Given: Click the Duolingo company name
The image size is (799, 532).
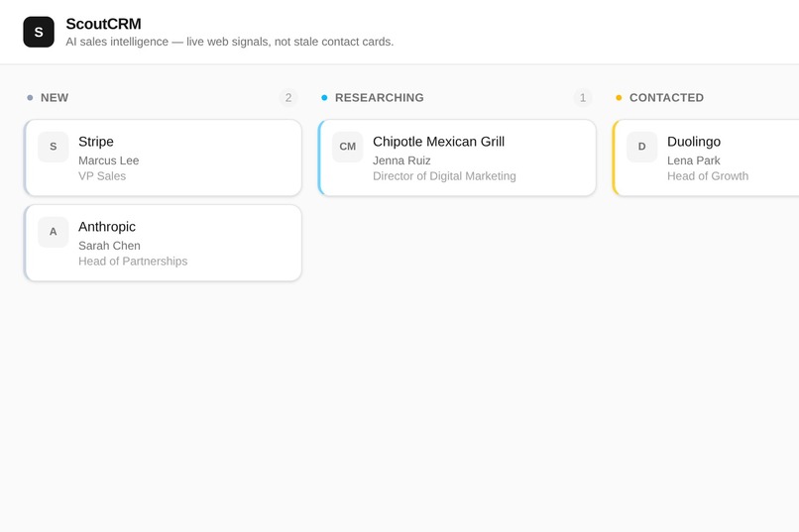Looking at the screenshot, I should (x=694, y=142).
